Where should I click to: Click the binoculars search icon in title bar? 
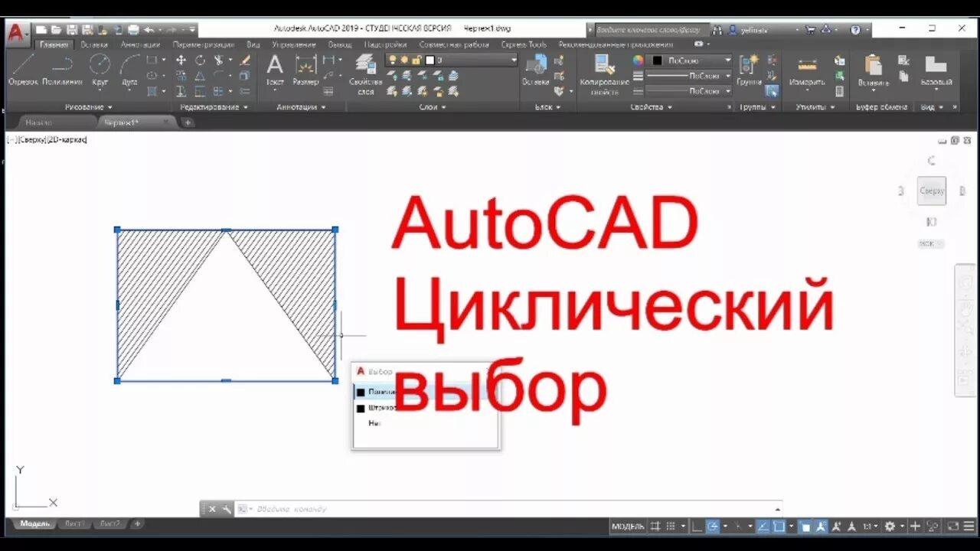point(717,30)
